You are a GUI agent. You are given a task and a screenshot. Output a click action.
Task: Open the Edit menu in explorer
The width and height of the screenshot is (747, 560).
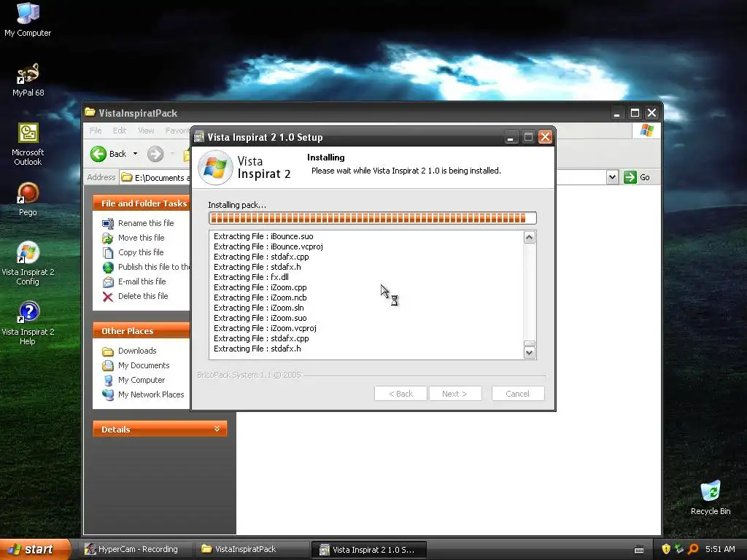tap(119, 131)
